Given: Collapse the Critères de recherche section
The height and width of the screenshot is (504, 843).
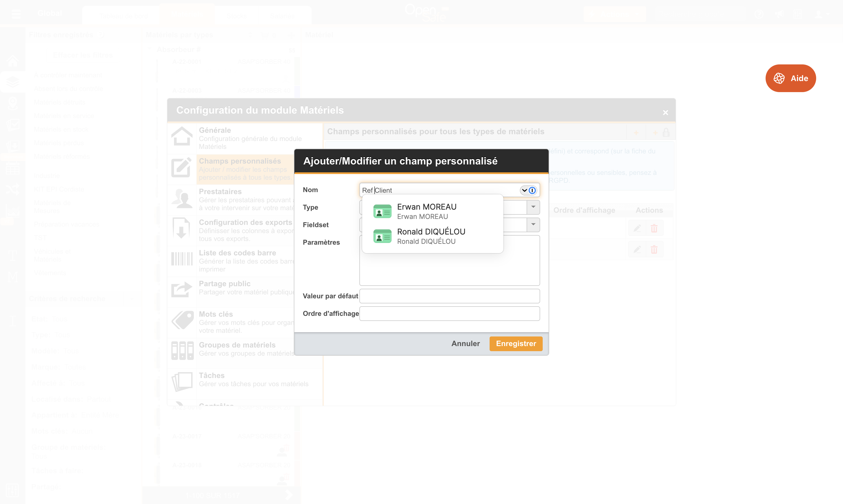Looking at the screenshot, I should point(132,299).
